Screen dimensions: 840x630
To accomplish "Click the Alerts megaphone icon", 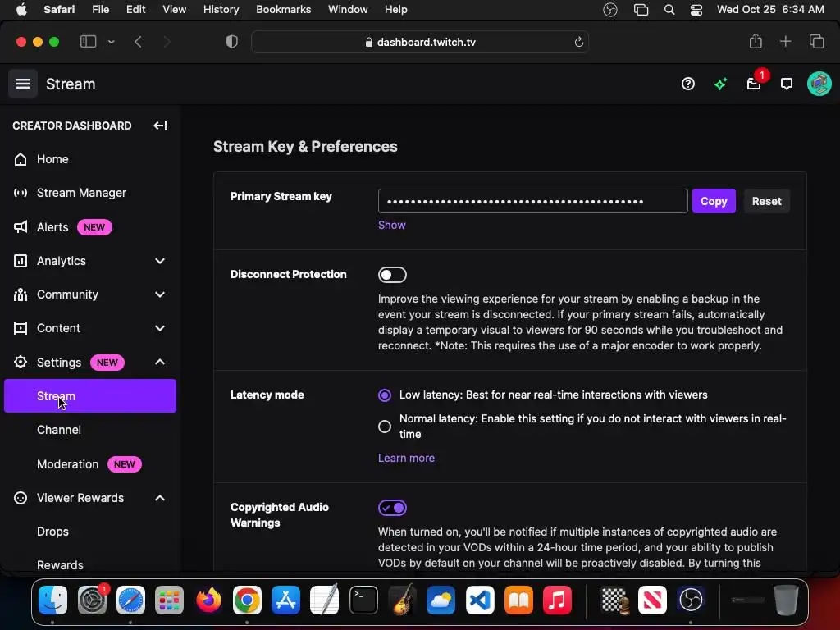I will (x=21, y=227).
